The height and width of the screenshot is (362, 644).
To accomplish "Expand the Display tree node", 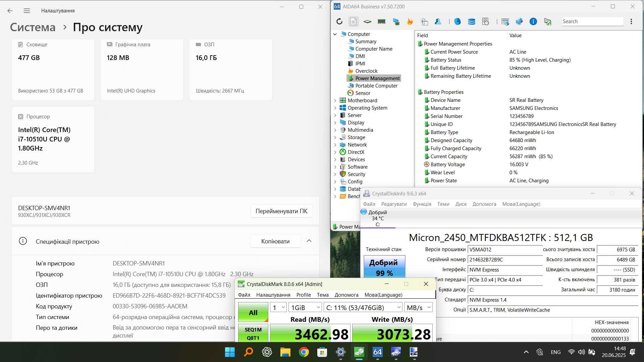I will point(335,123).
